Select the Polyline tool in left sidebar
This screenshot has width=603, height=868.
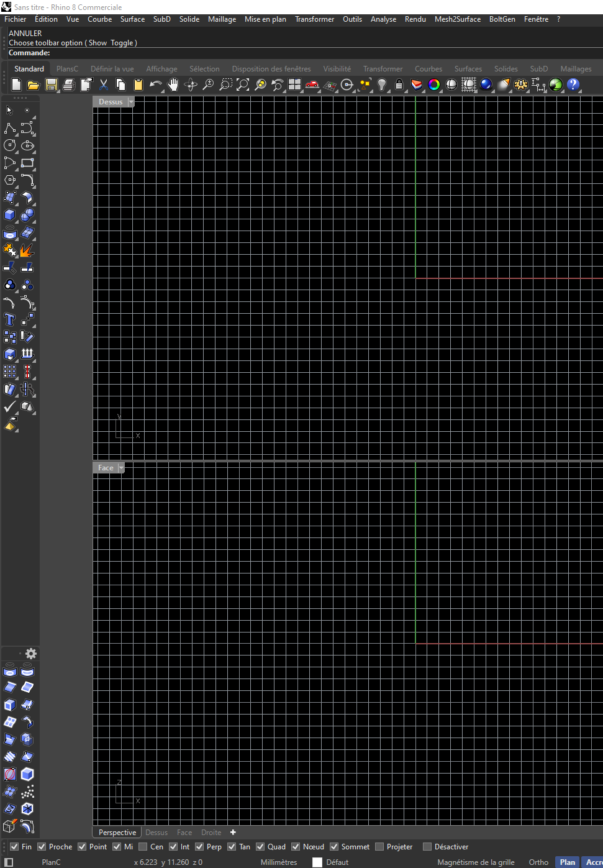click(10, 128)
